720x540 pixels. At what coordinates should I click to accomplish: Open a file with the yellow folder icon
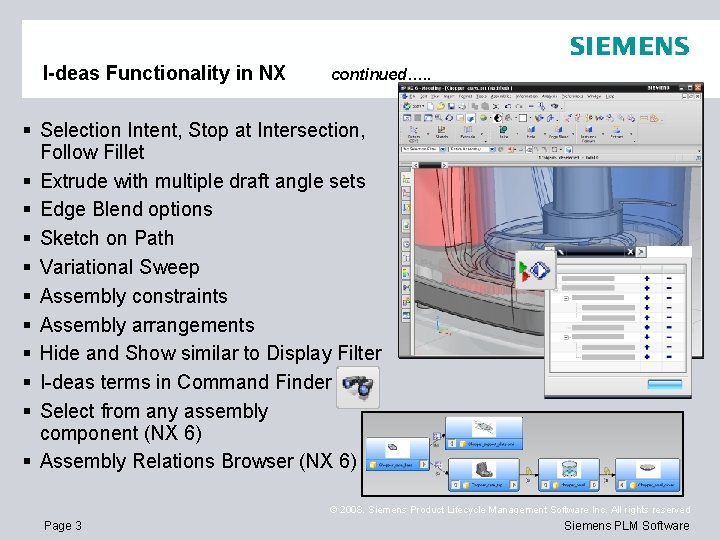click(x=440, y=106)
